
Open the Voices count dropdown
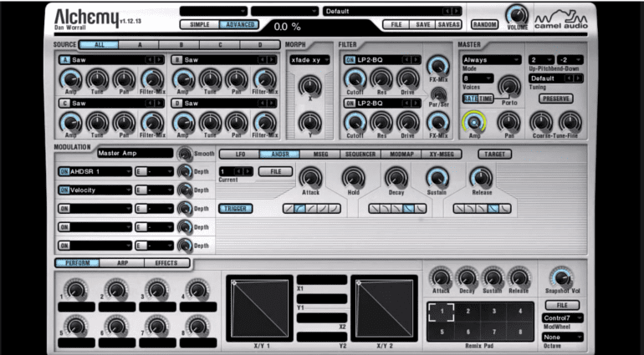478,78
